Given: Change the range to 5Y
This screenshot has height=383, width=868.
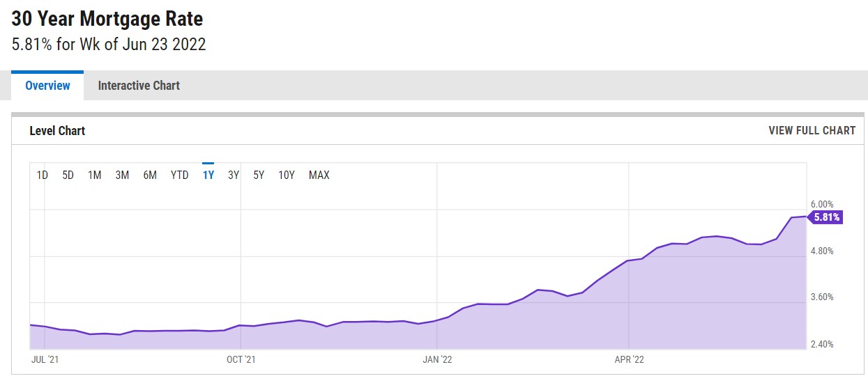Looking at the screenshot, I should tap(259, 175).
